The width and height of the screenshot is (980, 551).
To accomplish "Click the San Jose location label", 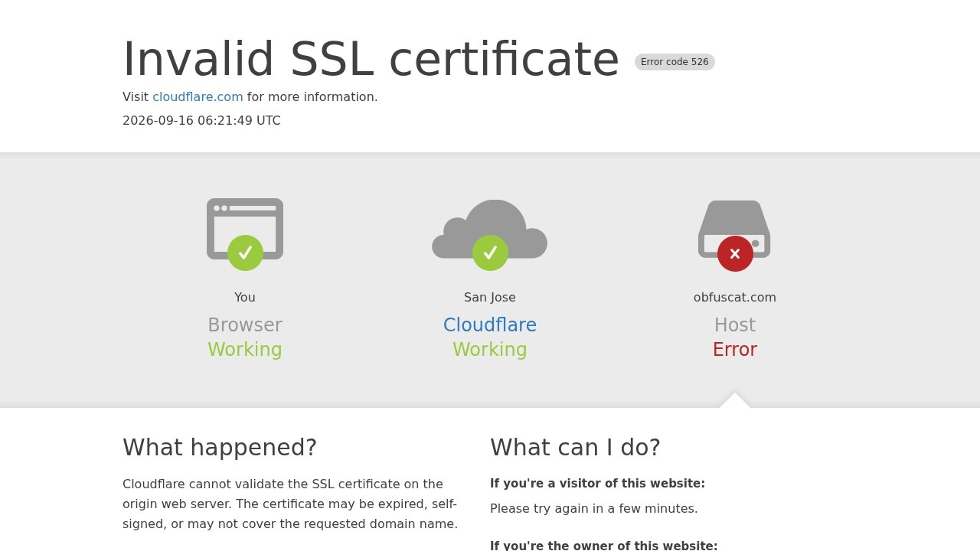I will click(490, 298).
